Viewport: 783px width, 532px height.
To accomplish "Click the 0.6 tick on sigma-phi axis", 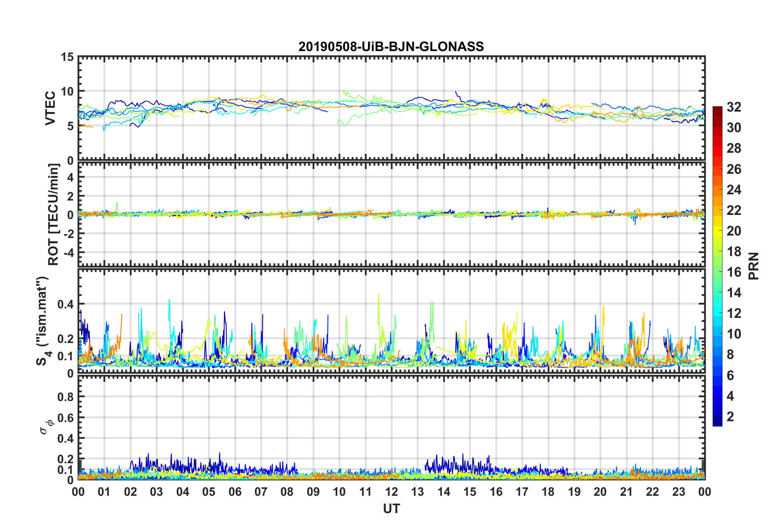I will (x=65, y=418).
